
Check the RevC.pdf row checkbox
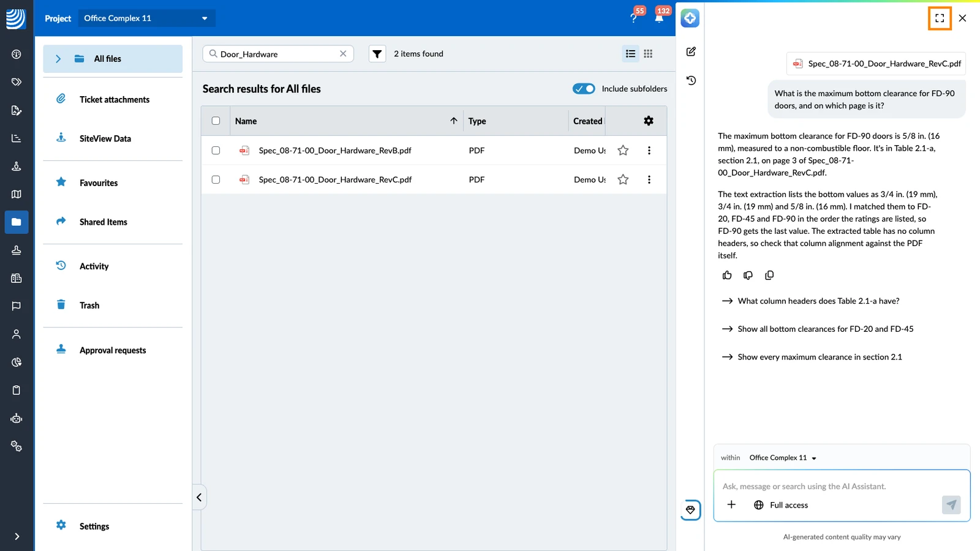216,179
